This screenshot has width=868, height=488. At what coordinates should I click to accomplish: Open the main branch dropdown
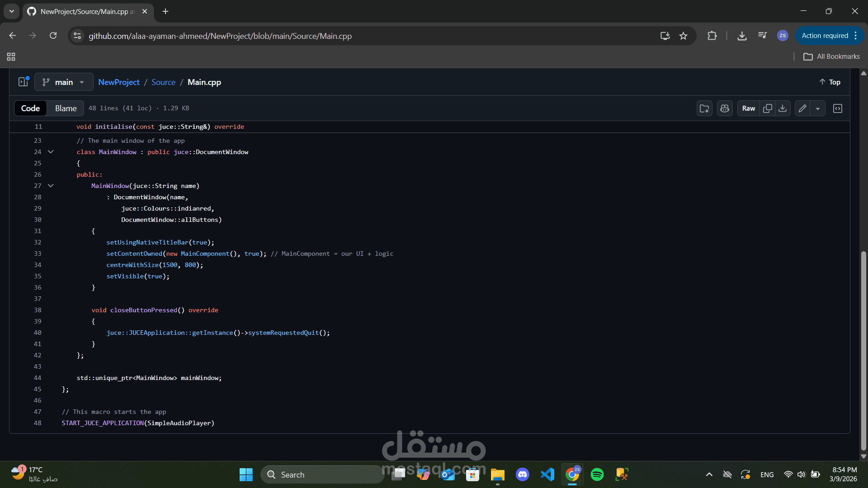point(64,82)
